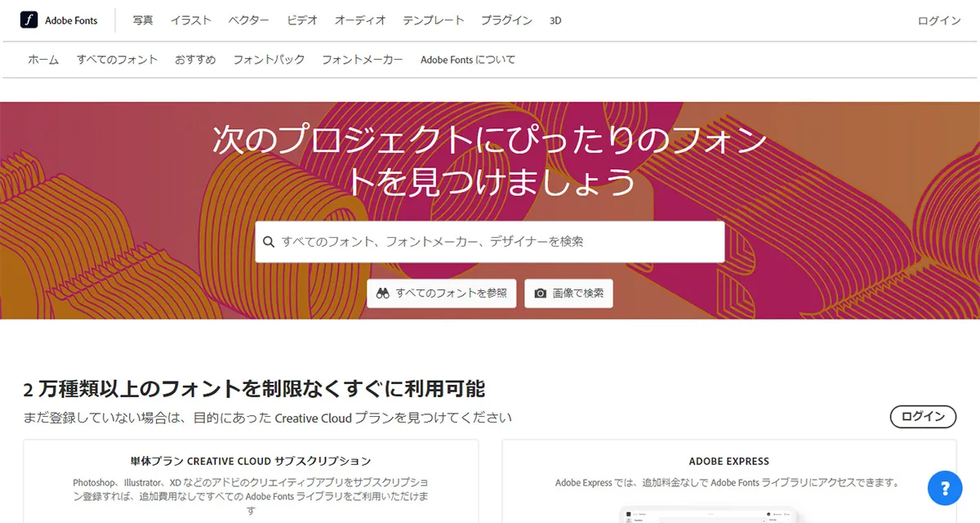Screen dimensions: 980x523
Task: Open フォントパック from the navigation
Action: 268,59
